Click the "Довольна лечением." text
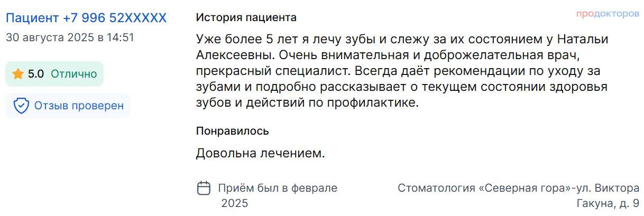 coord(260,154)
